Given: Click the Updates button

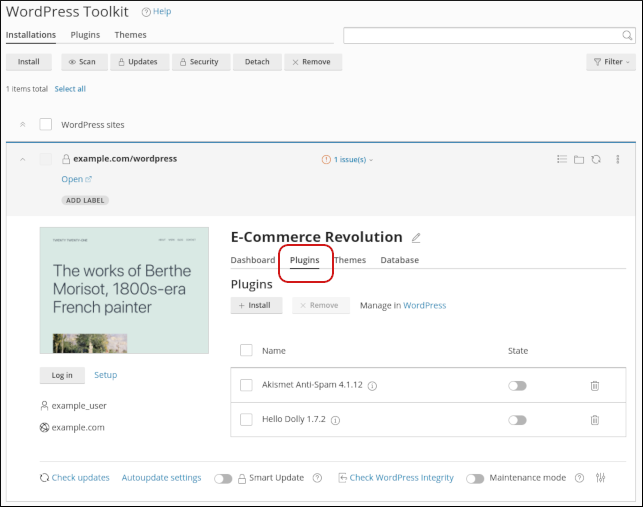Looking at the screenshot, I should pyautogui.click(x=140, y=62).
